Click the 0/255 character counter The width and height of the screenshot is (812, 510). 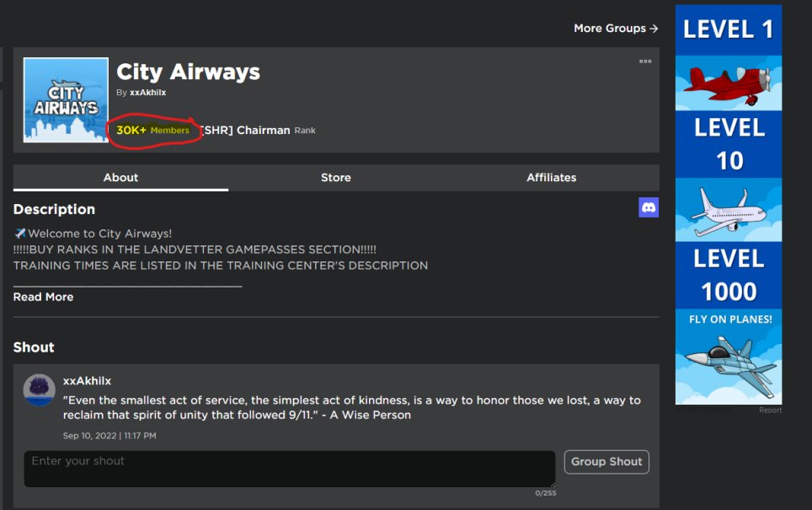546,493
